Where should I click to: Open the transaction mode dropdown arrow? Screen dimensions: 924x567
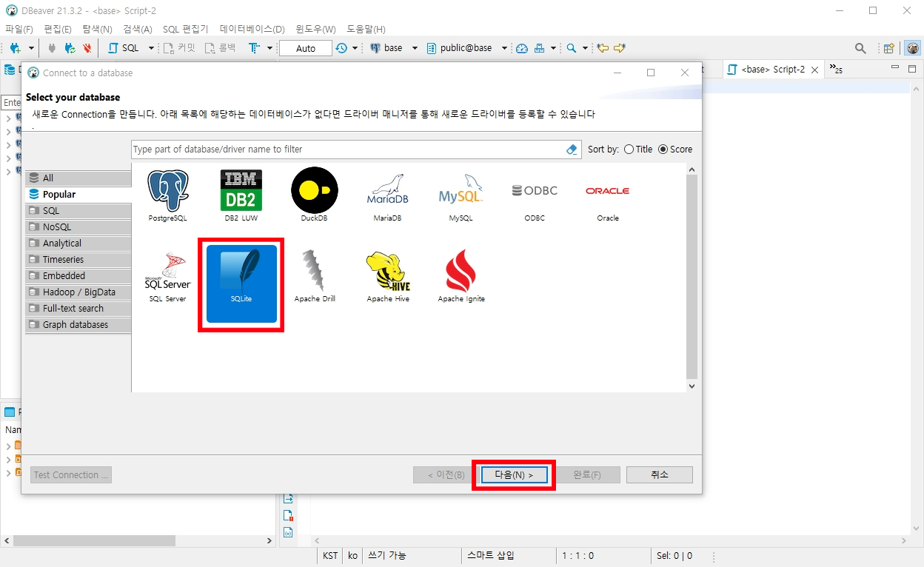[270, 48]
